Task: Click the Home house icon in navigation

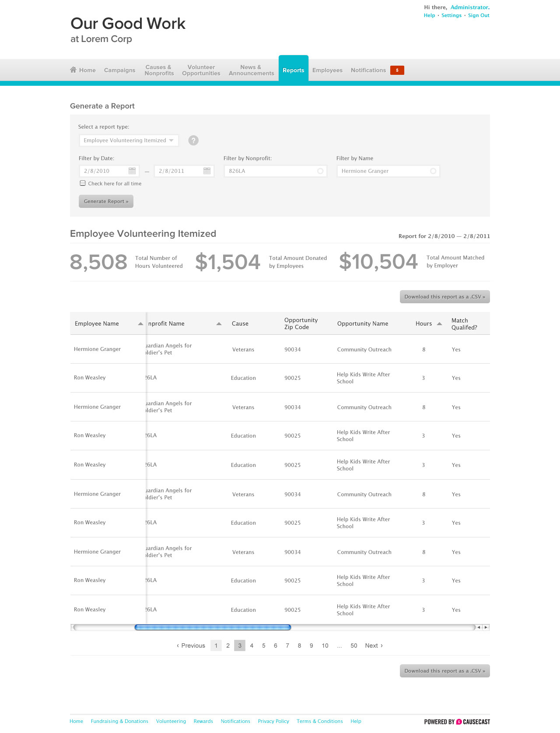Action: (73, 70)
